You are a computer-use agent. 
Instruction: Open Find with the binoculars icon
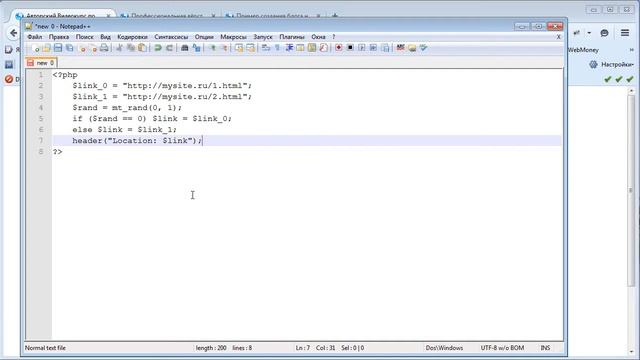coord(184,48)
